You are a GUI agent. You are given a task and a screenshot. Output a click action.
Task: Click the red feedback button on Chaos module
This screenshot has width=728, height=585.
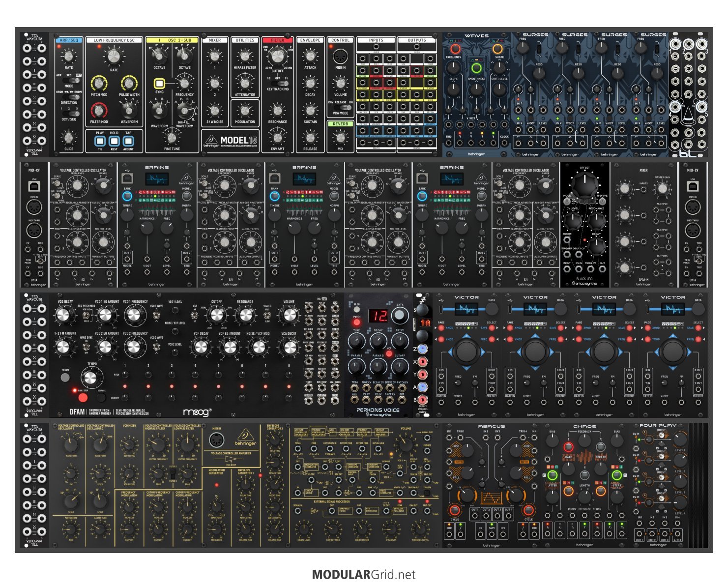[568, 447]
